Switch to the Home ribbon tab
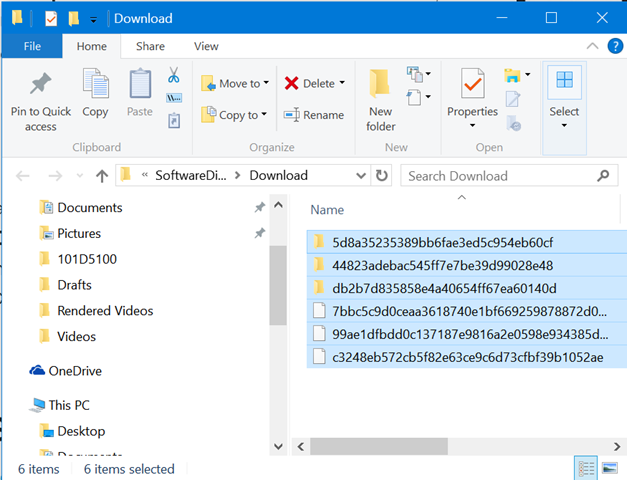Viewport: 627px width, 480px height. click(92, 46)
